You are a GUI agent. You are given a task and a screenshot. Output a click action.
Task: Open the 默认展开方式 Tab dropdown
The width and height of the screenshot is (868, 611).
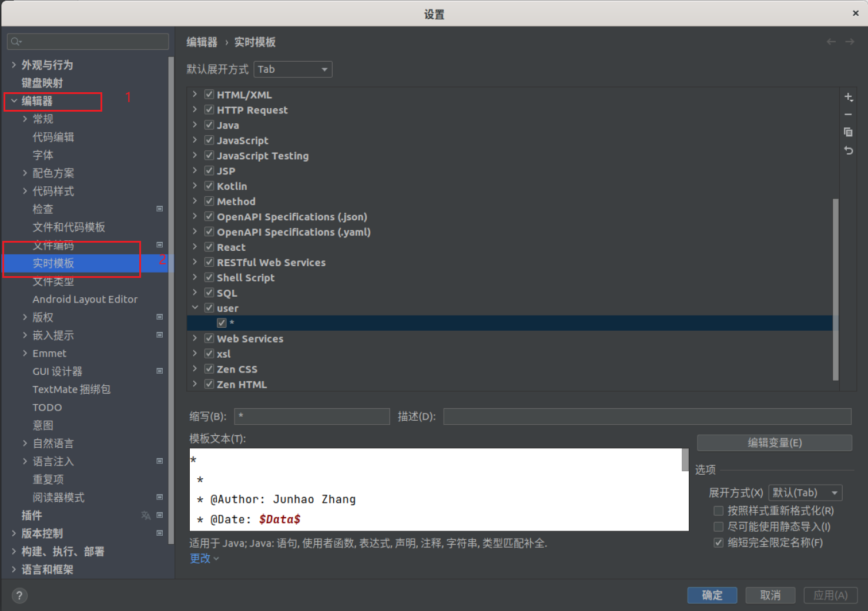pos(293,69)
